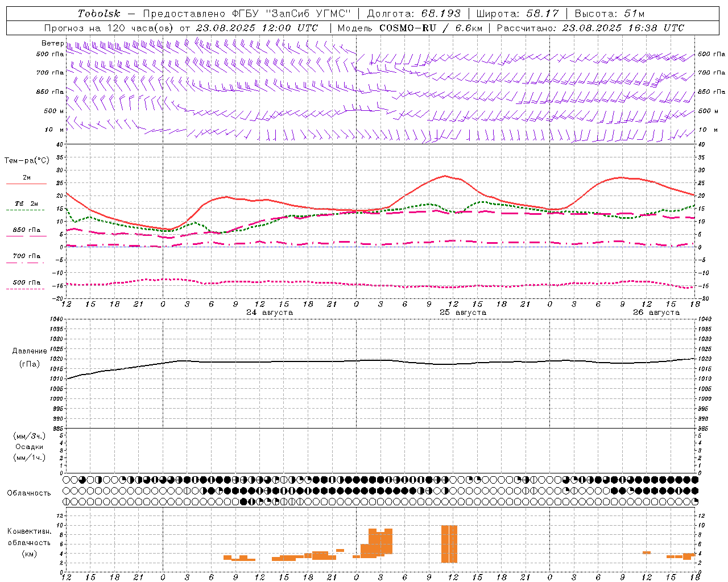Click the 'Конвективн.' convective cloud label

[x=29, y=531]
